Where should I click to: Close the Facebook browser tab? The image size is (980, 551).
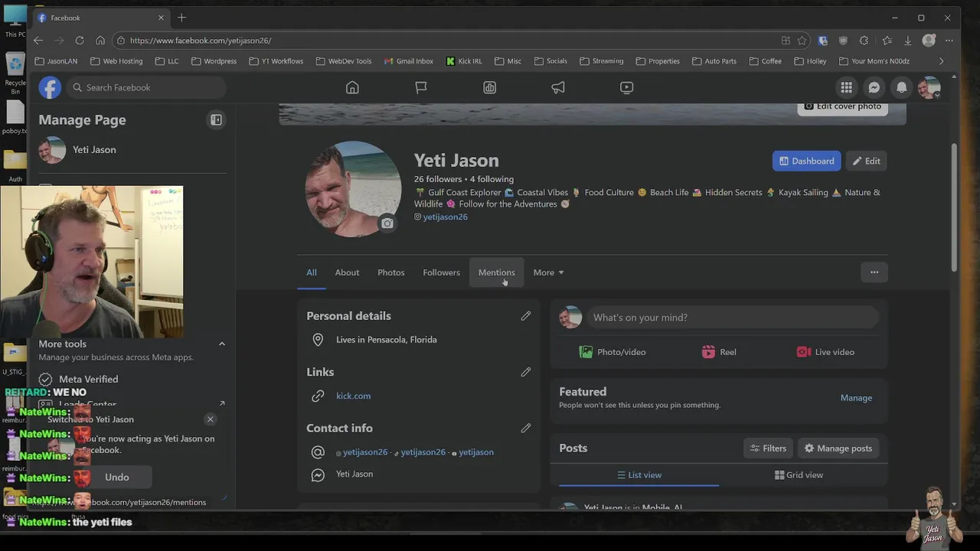coord(161,18)
